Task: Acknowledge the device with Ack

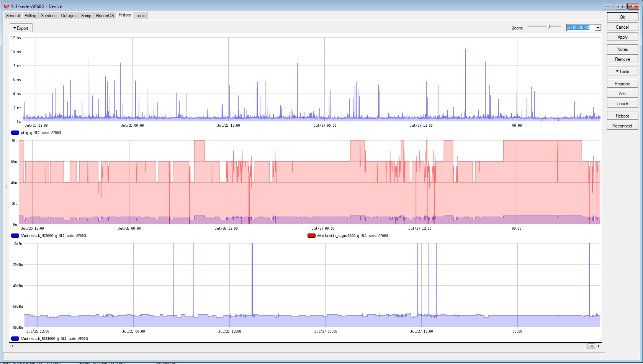Action: coord(622,93)
